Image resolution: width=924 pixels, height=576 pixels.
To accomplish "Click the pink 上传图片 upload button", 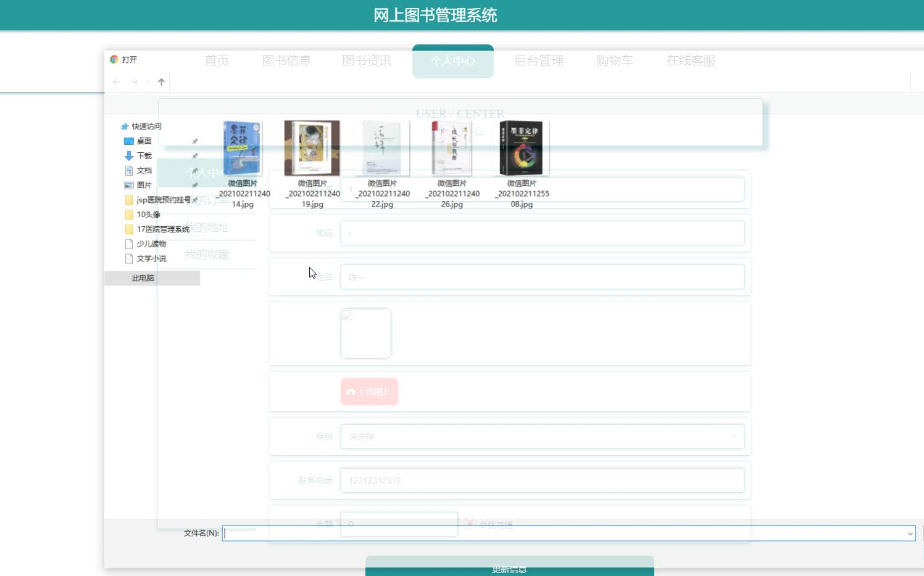I will [x=369, y=392].
